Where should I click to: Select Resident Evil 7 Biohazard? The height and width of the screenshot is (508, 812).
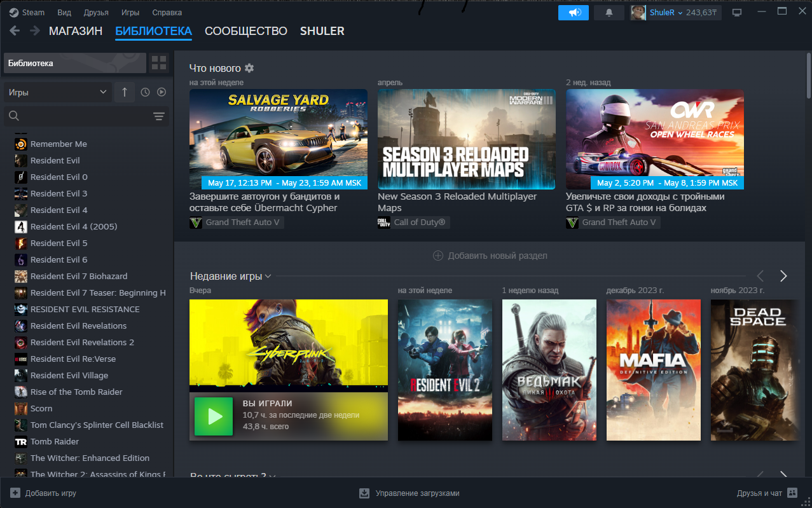79,276
